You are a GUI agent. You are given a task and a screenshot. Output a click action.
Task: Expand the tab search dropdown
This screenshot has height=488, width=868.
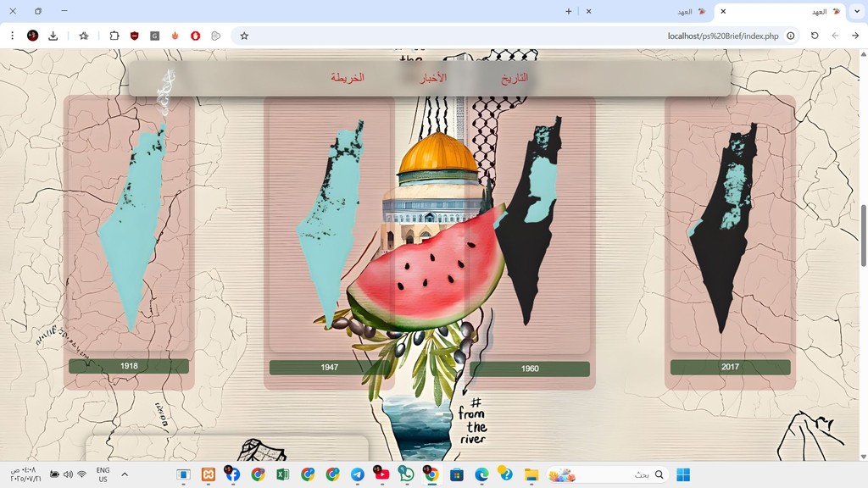point(857,11)
